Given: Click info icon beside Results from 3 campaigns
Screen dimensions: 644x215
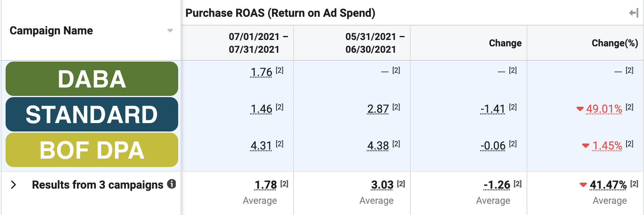Looking at the screenshot, I should click(171, 184).
